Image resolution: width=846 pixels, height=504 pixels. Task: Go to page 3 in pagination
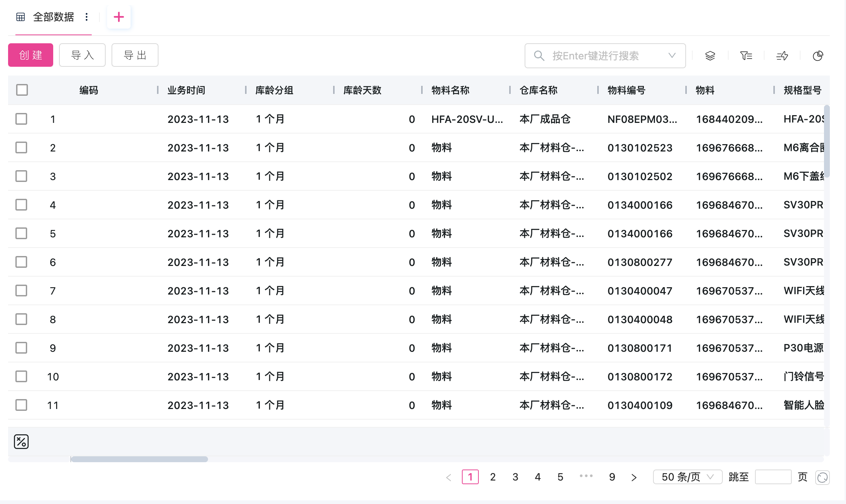(x=515, y=477)
